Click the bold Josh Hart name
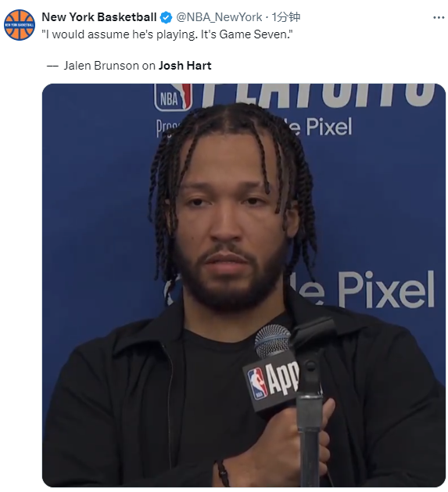The image size is (448, 492). 185,66
